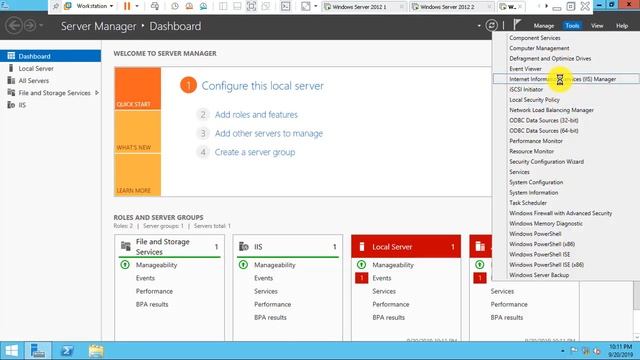
Task: Open System Information
Action: point(533,193)
